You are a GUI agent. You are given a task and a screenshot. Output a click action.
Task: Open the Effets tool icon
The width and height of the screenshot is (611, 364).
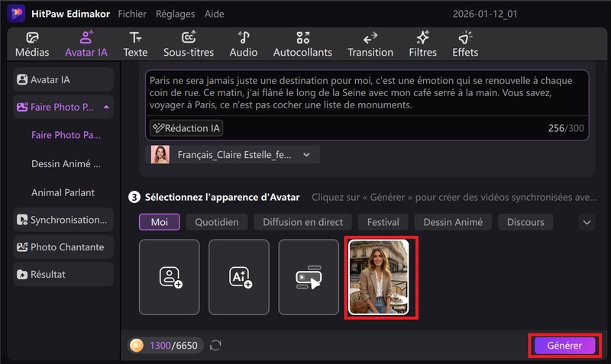(465, 37)
